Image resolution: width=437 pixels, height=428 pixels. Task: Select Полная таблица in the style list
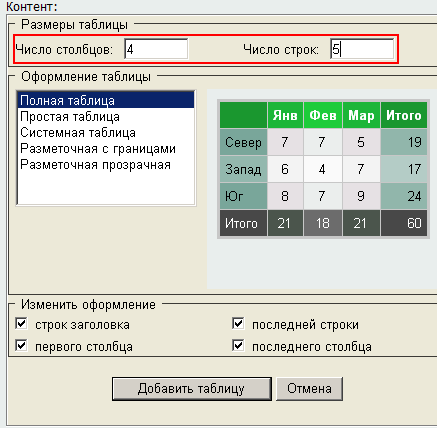click(106, 100)
